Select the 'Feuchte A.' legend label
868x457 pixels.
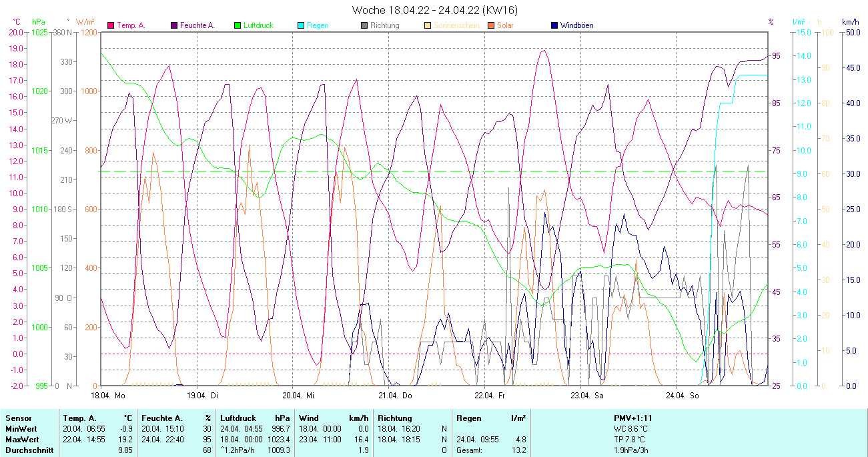click(x=197, y=25)
